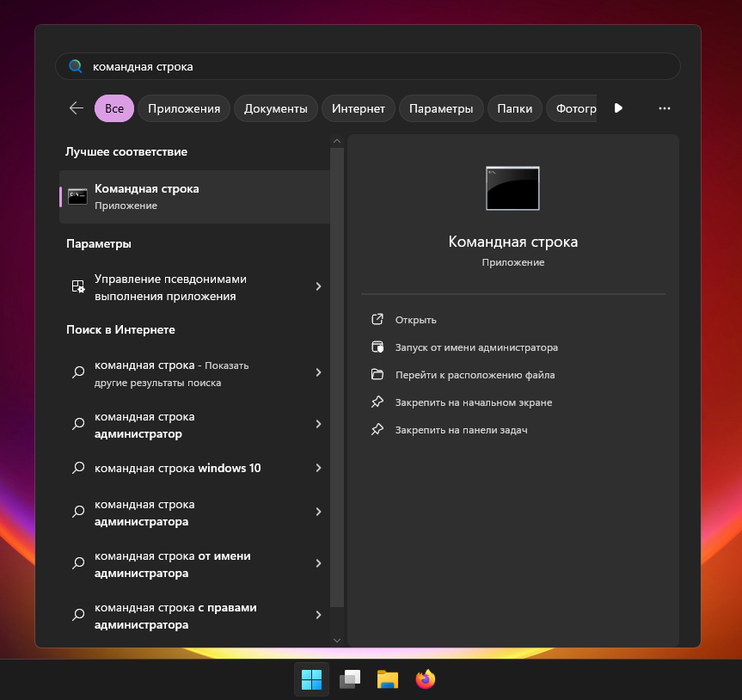Click search icon beside 'командная строка администратора'
742x700 pixels.
pyautogui.click(x=78, y=512)
